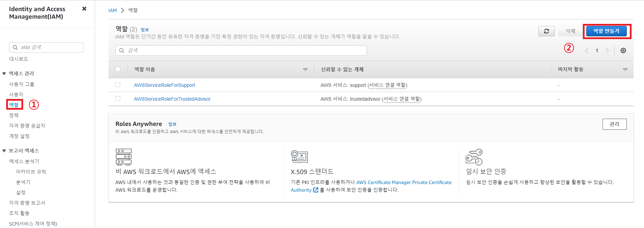This screenshot has width=644, height=228.
Task: Focus the roles 검색 input field
Action: (241, 51)
